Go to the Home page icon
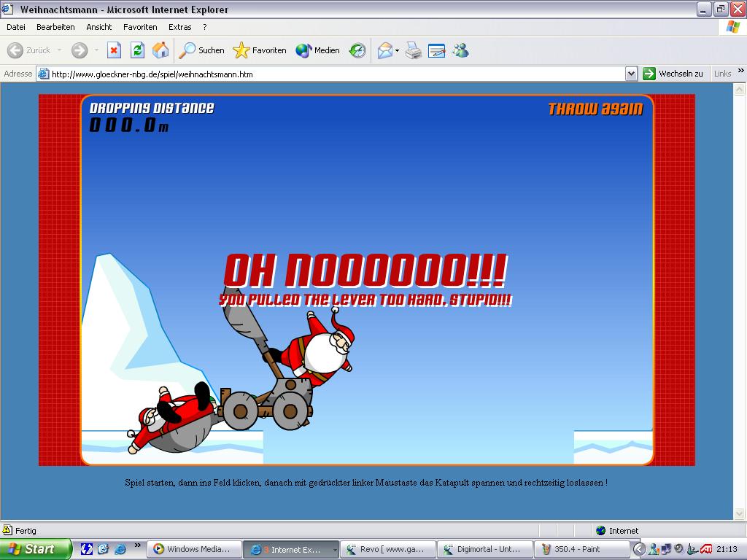 click(x=160, y=50)
